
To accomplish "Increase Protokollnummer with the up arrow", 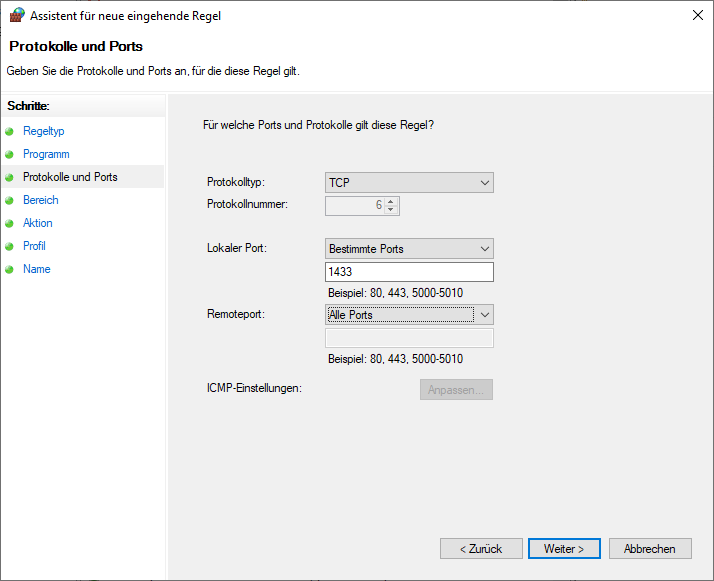I will [x=391, y=201].
